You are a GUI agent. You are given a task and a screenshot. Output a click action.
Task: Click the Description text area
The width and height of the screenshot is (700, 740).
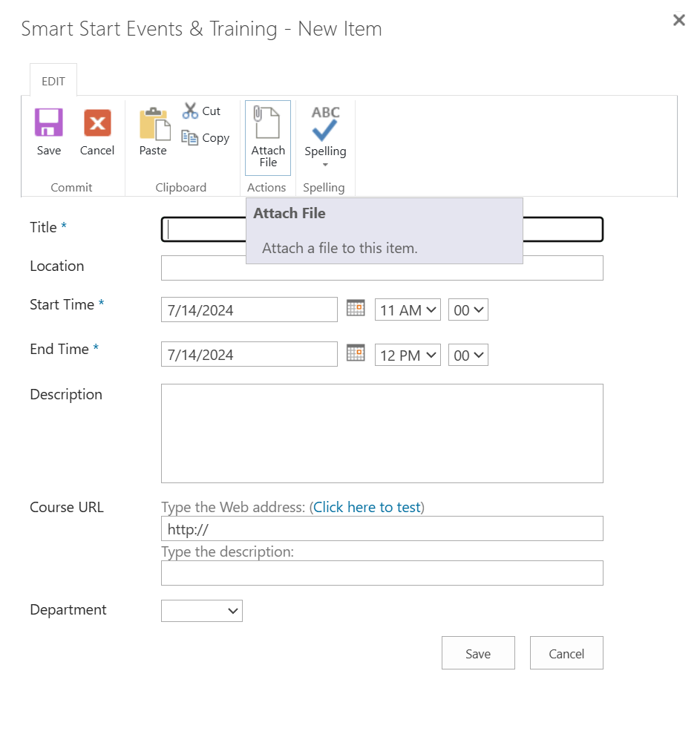tap(382, 433)
